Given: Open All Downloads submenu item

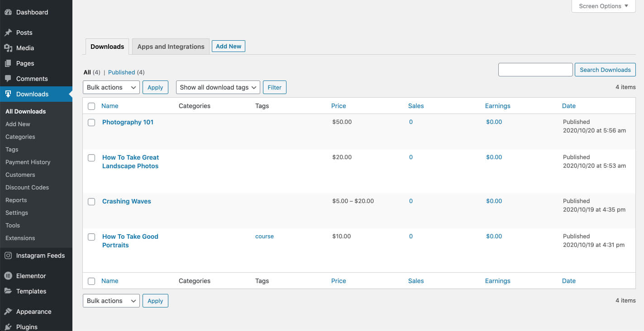Looking at the screenshot, I should pyautogui.click(x=25, y=111).
